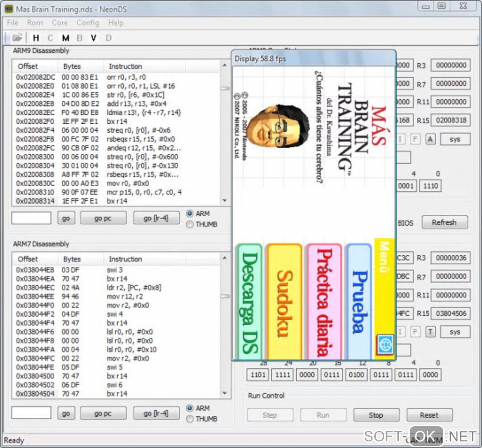Toggle the V toolbar button
Screen dimensions: 482x448
[x=94, y=38]
